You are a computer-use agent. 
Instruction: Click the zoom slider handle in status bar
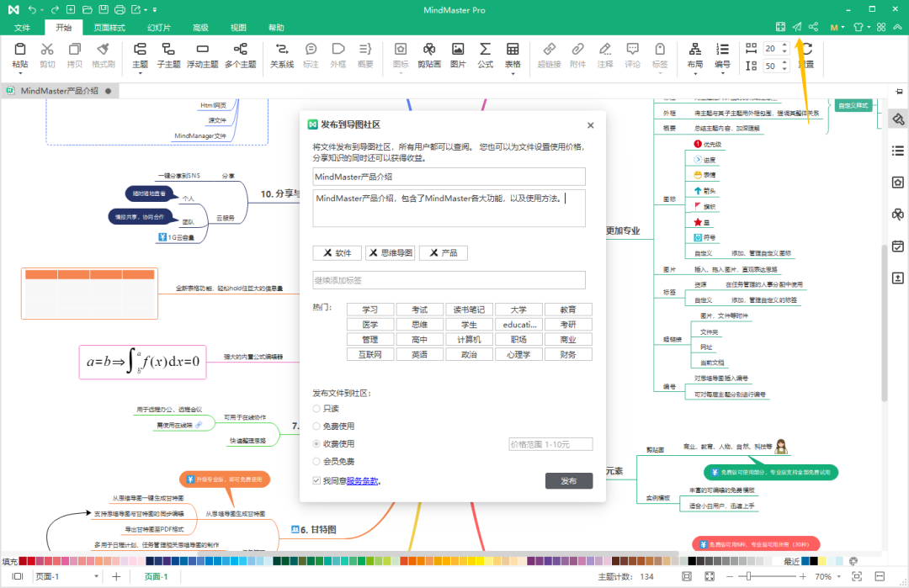click(748, 576)
